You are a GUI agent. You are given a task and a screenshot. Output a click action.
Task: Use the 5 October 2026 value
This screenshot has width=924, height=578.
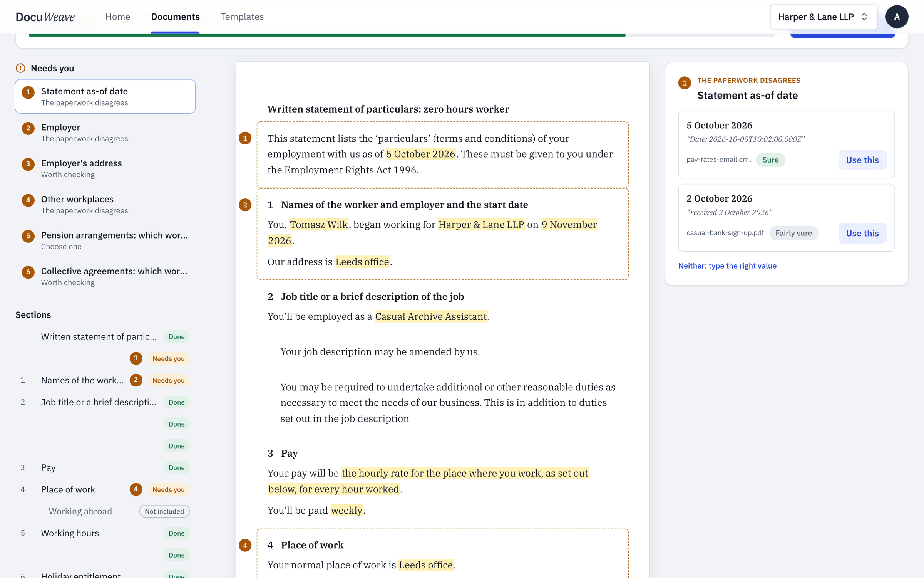862,160
